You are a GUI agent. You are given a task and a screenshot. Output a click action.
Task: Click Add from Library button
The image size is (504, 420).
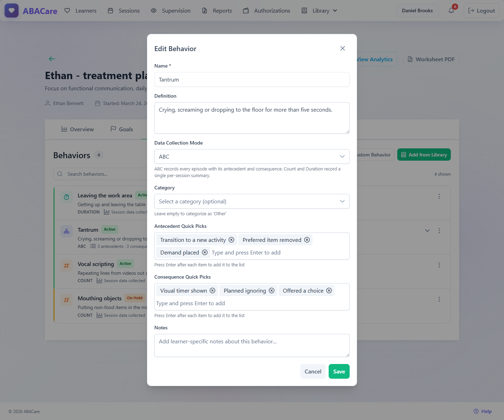point(424,155)
